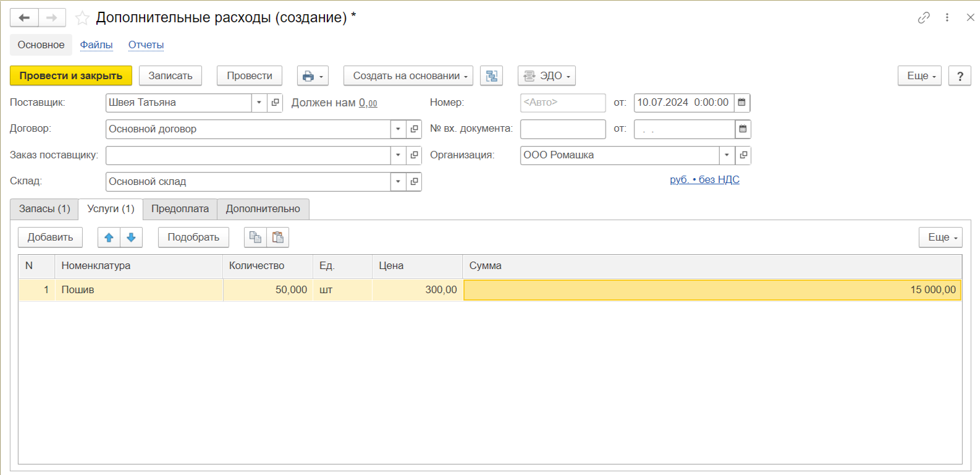Viewport: 980px width, 475px height.
Task: Select the Пошив nomenclature cell
Action: click(139, 290)
